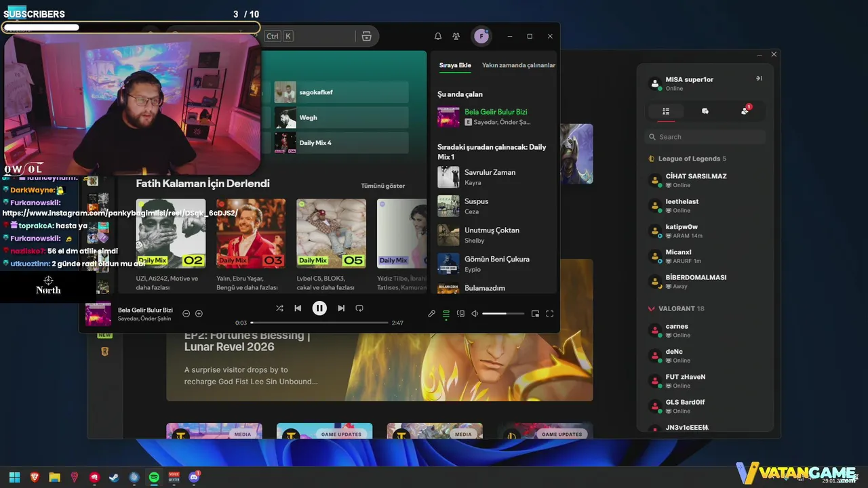Open Spotify friend activity icon

(456, 36)
